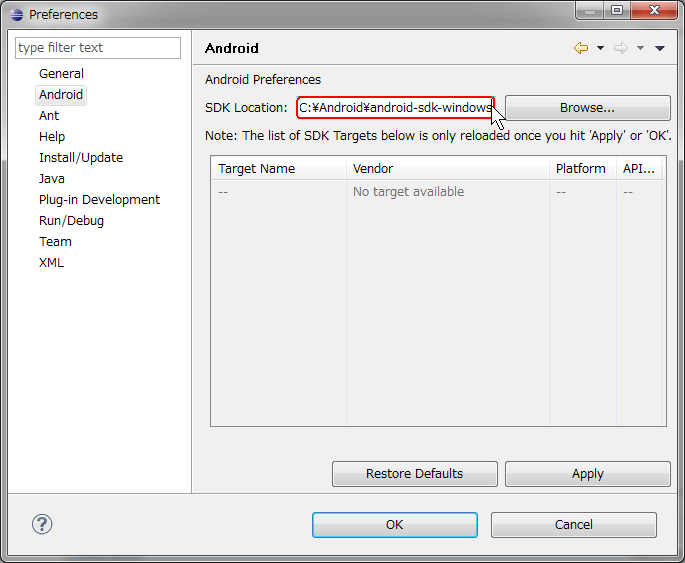
Task: Select Team in the preferences tree
Action: pos(55,242)
